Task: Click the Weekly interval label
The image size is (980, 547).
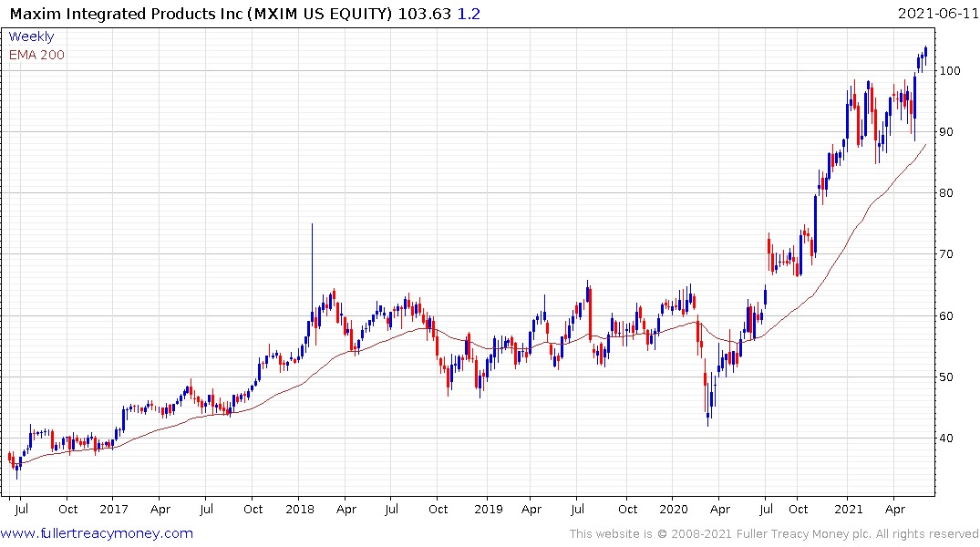Action: pyautogui.click(x=31, y=36)
